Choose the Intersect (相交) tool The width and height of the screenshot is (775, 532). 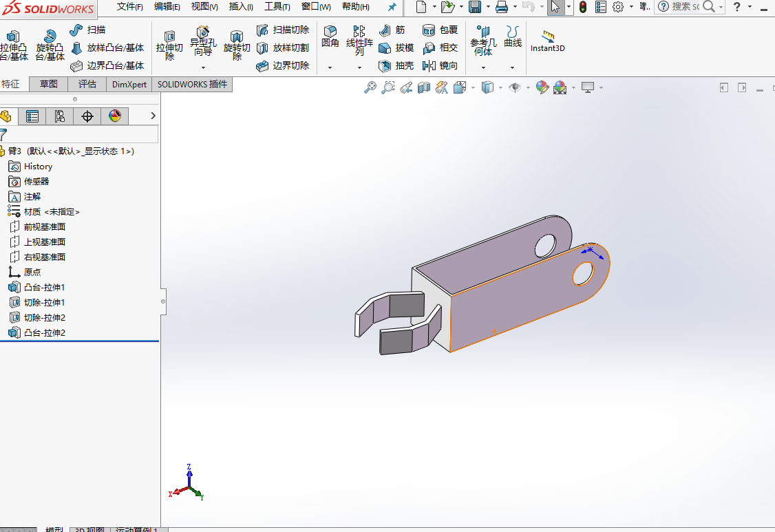(440, 48)
